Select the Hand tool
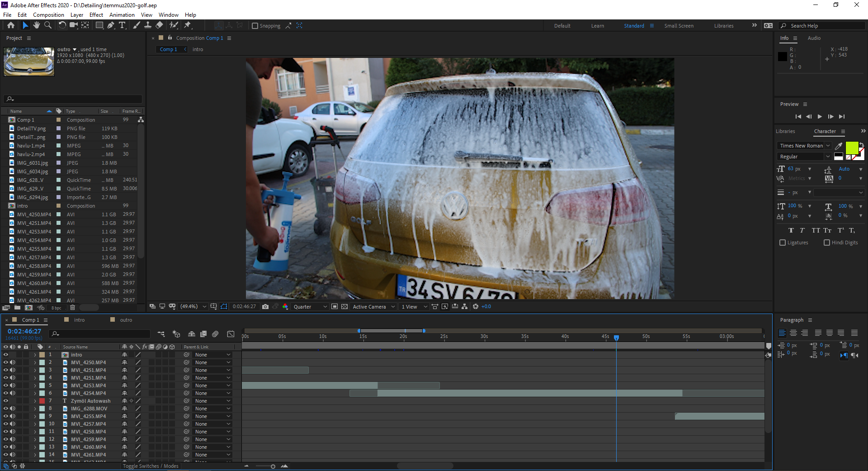The image size is (868, 471). click(x=37, y=25)
